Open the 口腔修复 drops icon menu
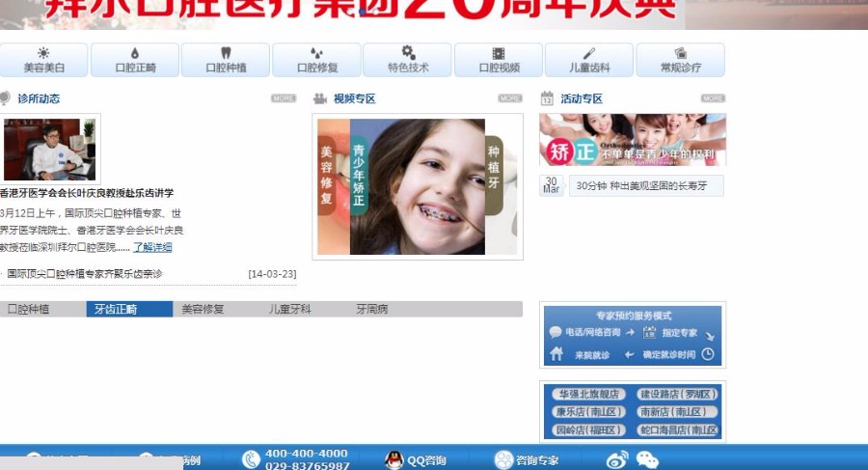Viewport: 868px width, 470px height. [316, 60]
